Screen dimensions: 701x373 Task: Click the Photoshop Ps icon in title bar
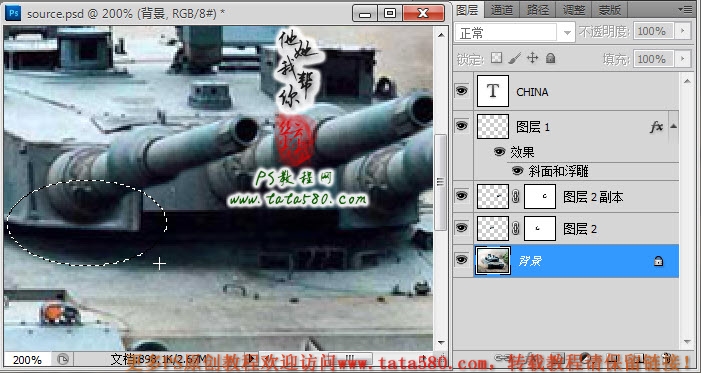click(13, 13)
